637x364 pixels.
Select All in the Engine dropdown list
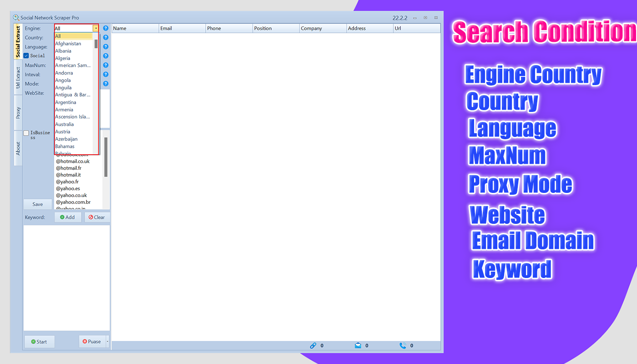(73, 36)
